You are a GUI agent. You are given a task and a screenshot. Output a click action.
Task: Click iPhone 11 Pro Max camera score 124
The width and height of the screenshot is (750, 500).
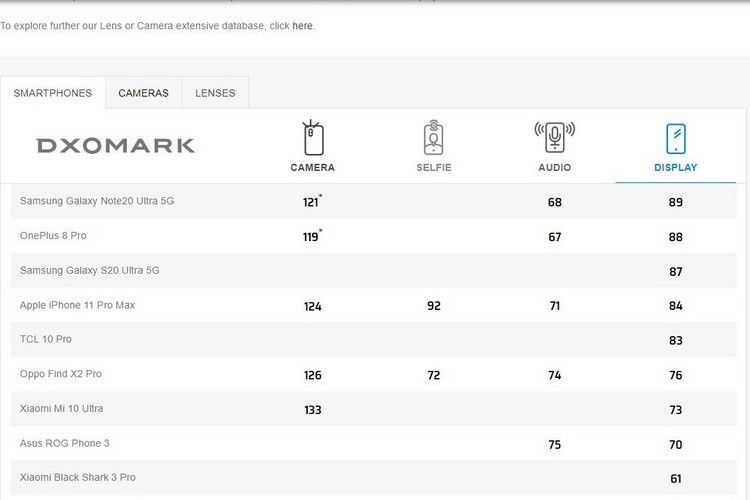pos(313,307)
